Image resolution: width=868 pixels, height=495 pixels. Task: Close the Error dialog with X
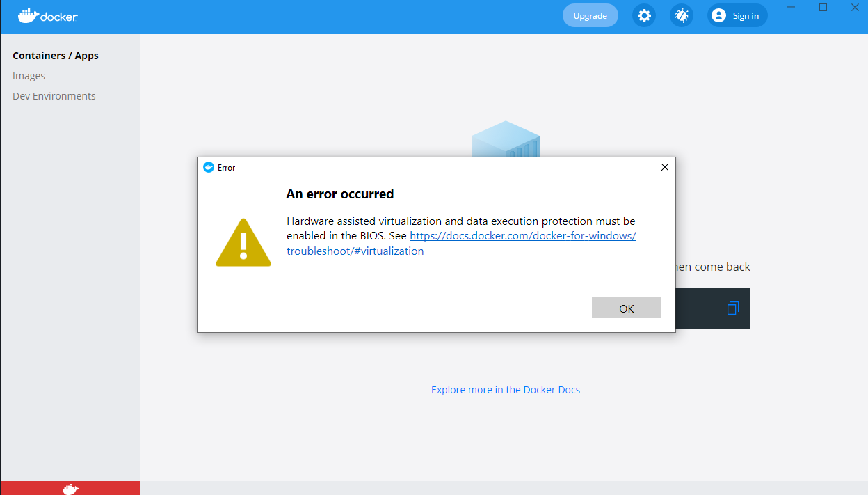[x=664, y=167]
